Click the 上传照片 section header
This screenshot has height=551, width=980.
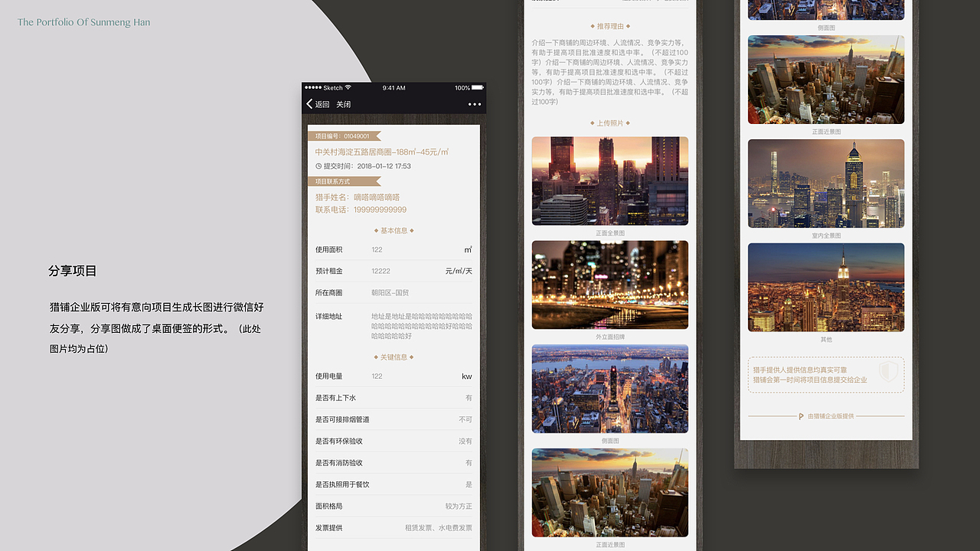[610, 122]
